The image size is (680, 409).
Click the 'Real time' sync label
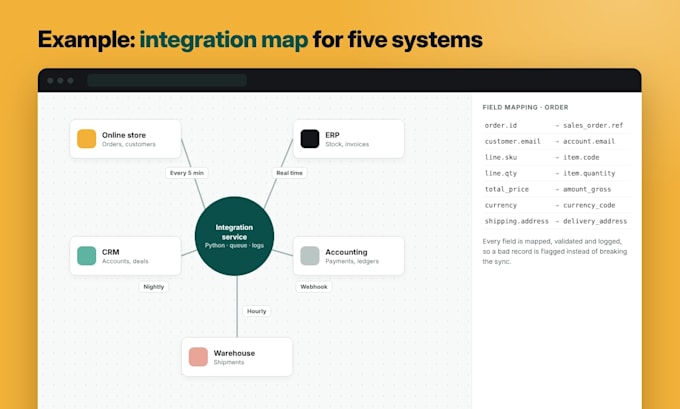[289, 173]
